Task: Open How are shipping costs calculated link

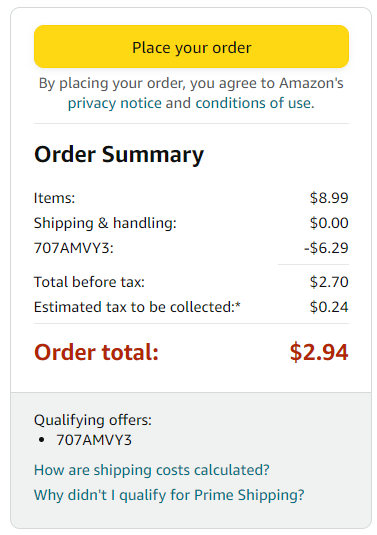Action: pyautogui.click(x=151, y=470)
